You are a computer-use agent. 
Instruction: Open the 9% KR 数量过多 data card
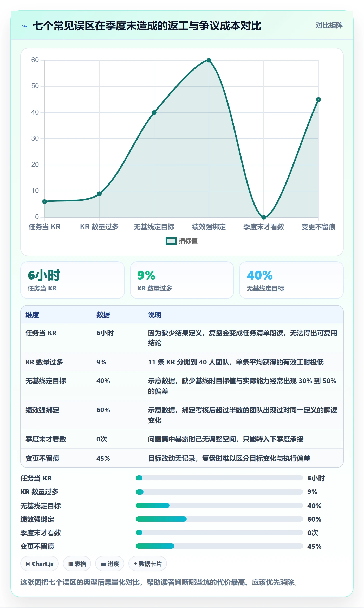182,280
